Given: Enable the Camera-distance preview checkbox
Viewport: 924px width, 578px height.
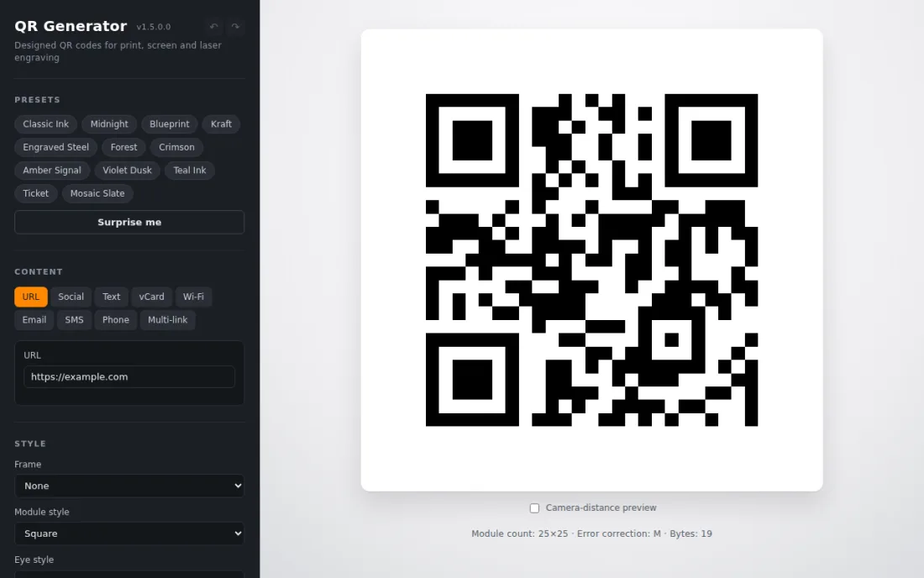Looking at the screenshot, I should [534, 508].
